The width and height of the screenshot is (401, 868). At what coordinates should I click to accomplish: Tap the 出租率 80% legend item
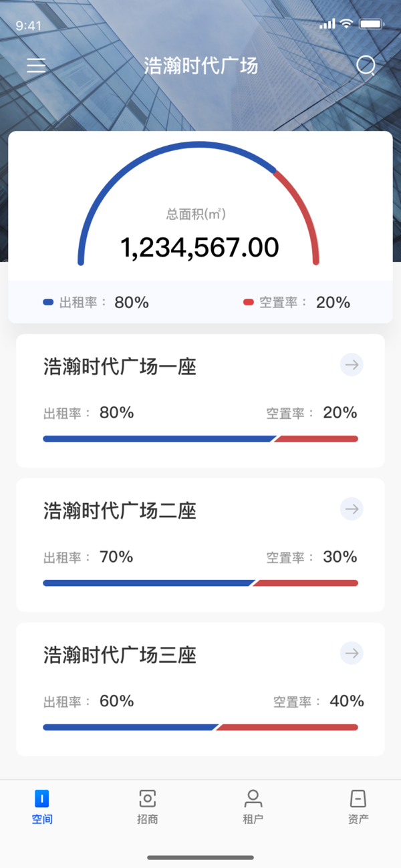coord(96,302)
